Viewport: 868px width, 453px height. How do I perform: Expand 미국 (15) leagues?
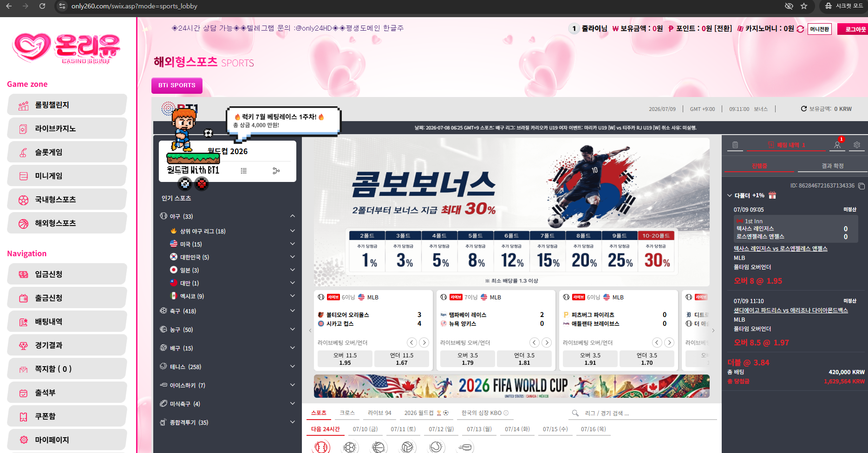click(x=293, y=244)
